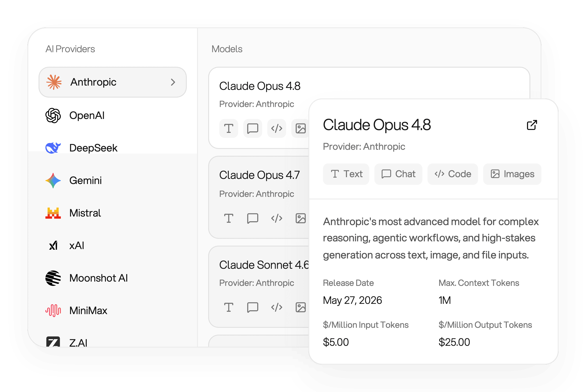Click the $/Million Output Tokens label
This screenshot has height=392, width=586.
click(485, 325)
